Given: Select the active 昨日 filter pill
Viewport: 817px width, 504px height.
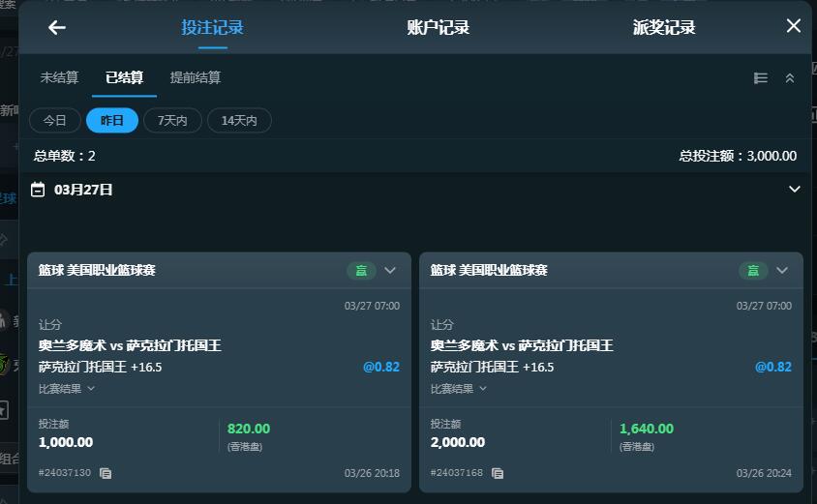Looking at the screenshot, I should point(112,120).
